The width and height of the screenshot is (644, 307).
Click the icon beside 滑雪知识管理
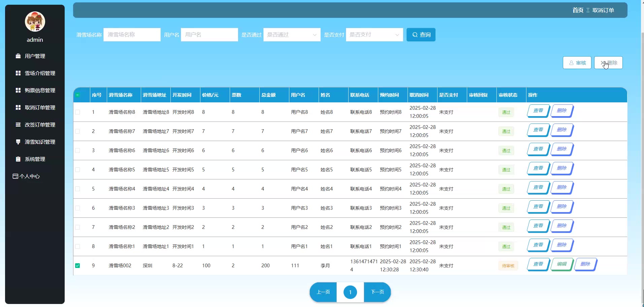point(18,142)
